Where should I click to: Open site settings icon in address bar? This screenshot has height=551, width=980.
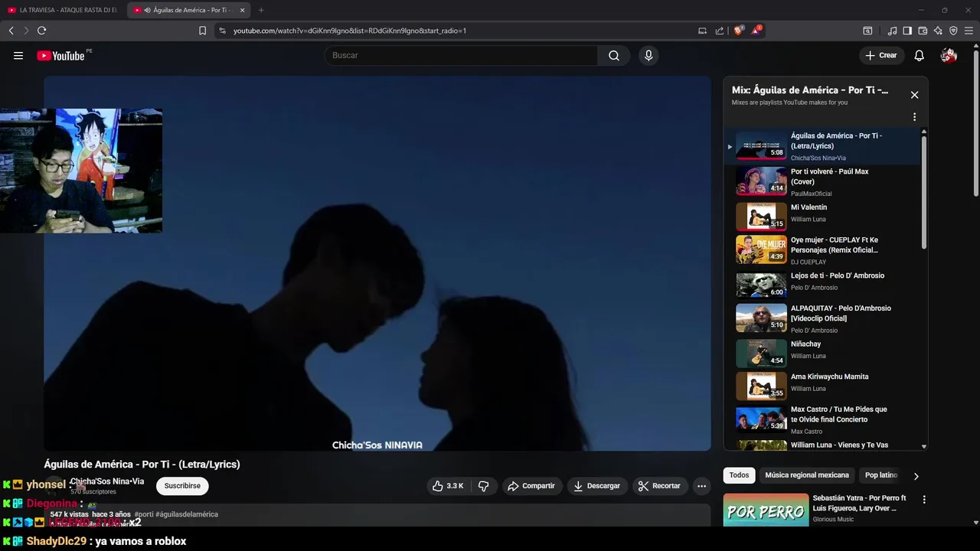click(222, 31)
